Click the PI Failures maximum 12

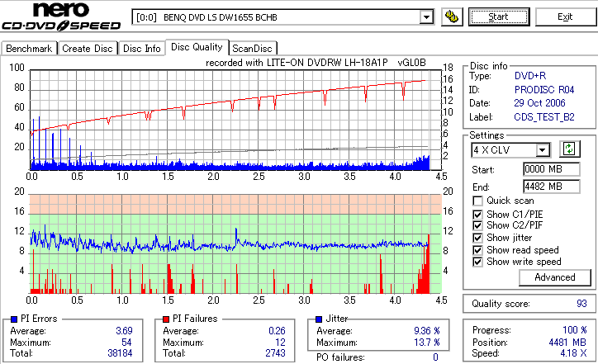280,343
